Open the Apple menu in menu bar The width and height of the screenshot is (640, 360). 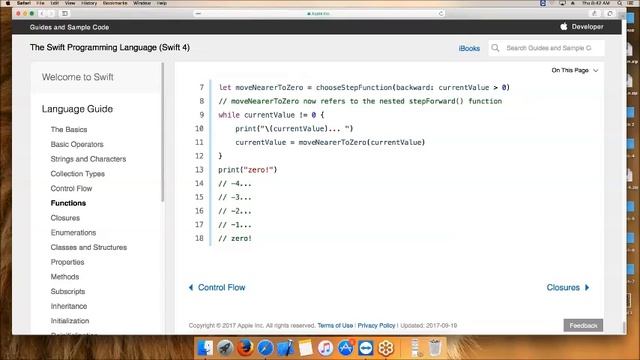pyautogui.click(x=7, y=3)
